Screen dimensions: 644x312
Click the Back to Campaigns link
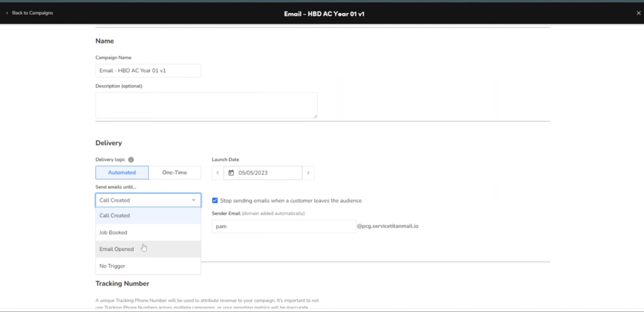tap(30, 13)
